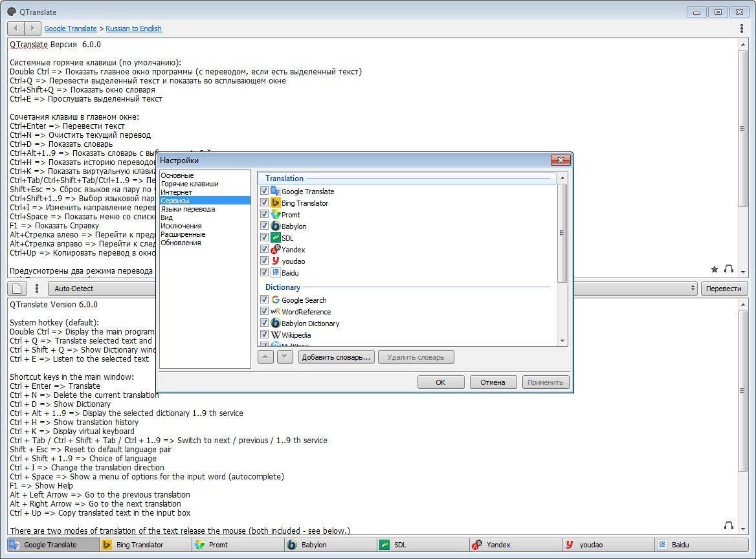Viewport: 756px width, 559px height.
Task: Click the WordReference icon in Dictionary list
Action: point(275,311)
